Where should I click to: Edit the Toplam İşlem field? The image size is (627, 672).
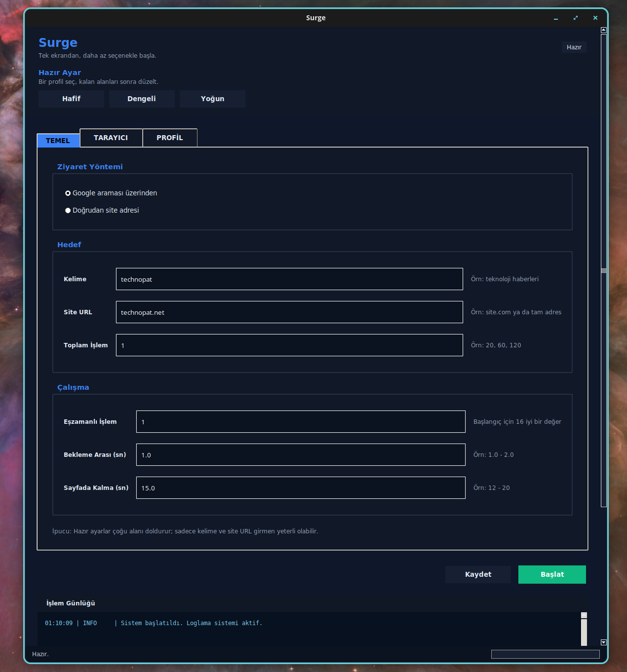289,345
